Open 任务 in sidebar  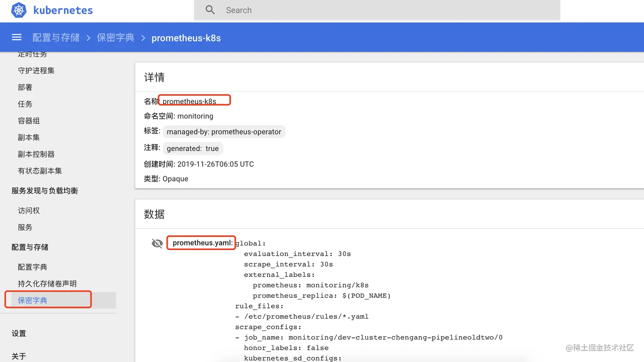pyautogui.click(x=25, y=104)
